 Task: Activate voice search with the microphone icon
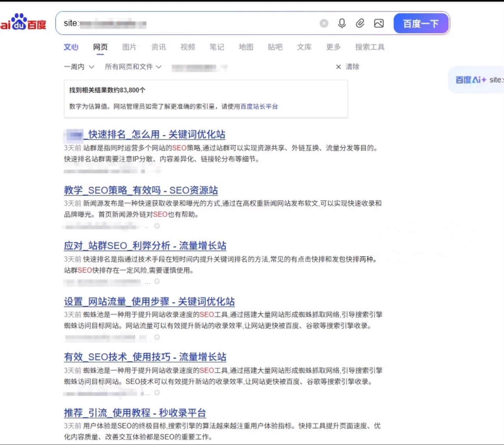[x=342, y=23]
